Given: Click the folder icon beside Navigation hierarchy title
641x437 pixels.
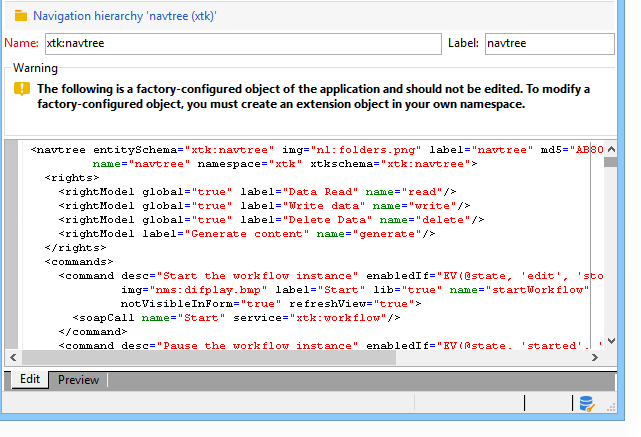Looking at the screenshot, I should pos(20,16).
